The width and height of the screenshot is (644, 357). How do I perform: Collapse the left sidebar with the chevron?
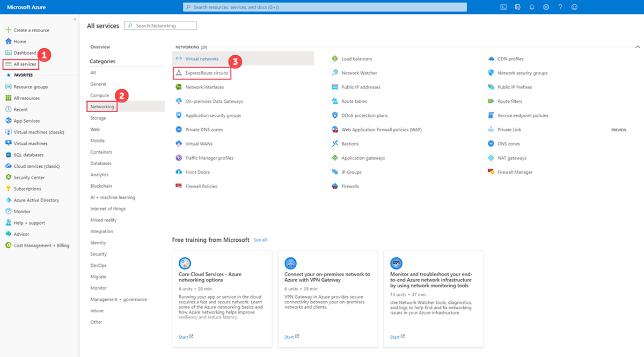click(x=75, y=19)
